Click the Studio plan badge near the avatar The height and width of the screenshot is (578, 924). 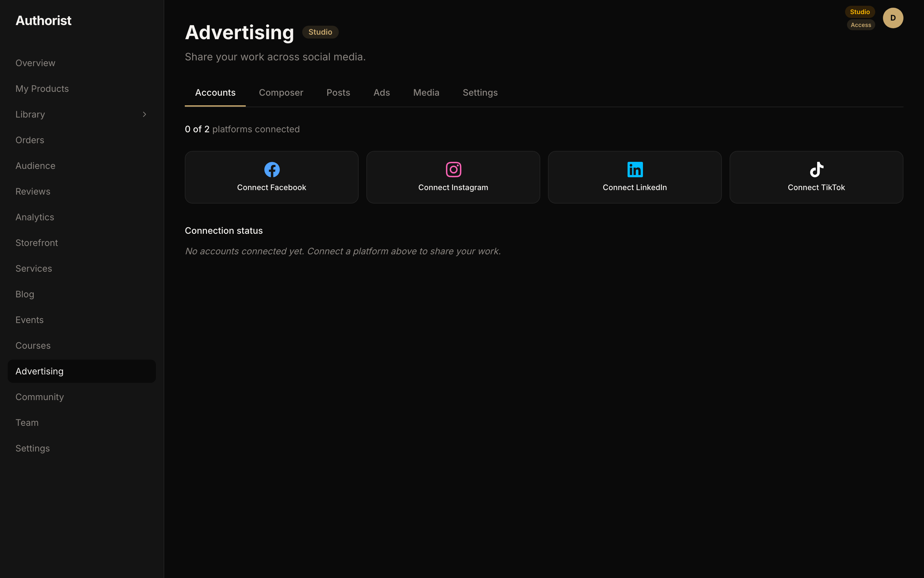pos(860,12)
